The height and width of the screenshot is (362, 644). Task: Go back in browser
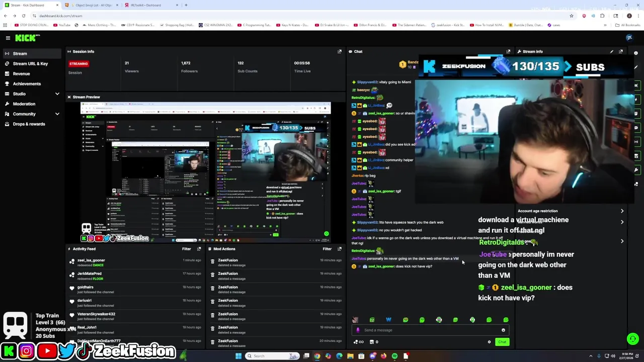click(6, 16)
